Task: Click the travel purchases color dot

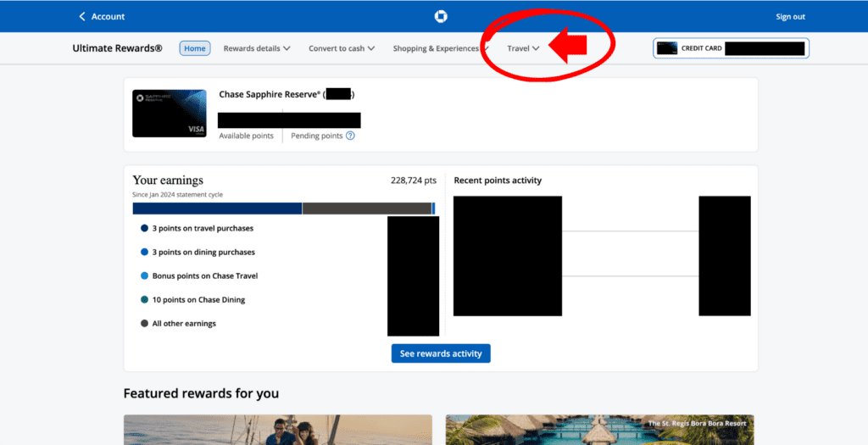Action: 144,228
